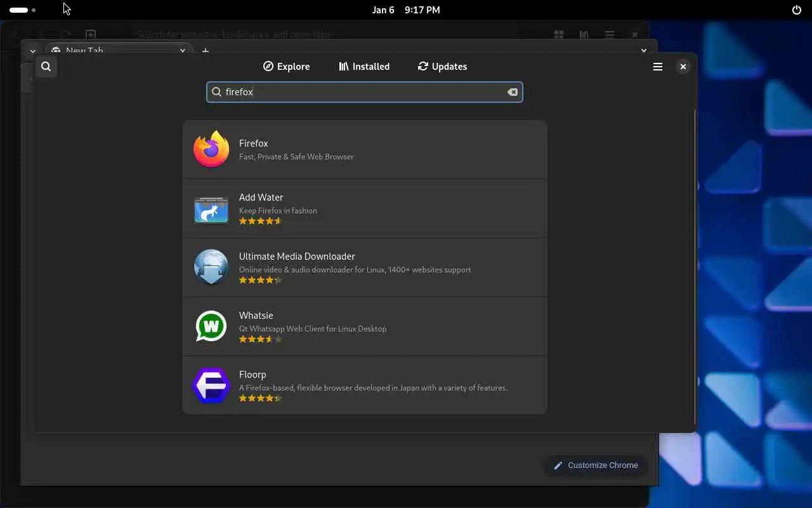Open the Firefox search result

365,150
